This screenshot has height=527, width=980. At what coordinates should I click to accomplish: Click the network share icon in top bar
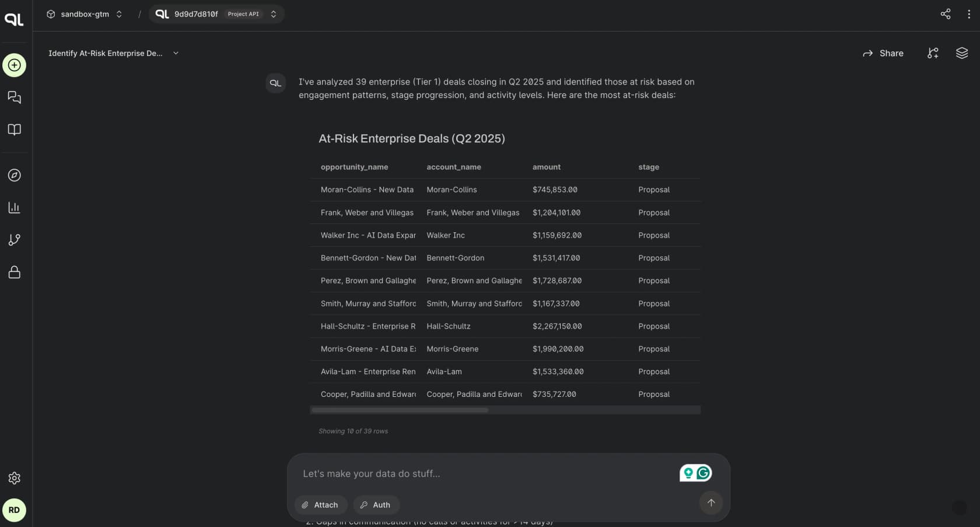[946, 14]
